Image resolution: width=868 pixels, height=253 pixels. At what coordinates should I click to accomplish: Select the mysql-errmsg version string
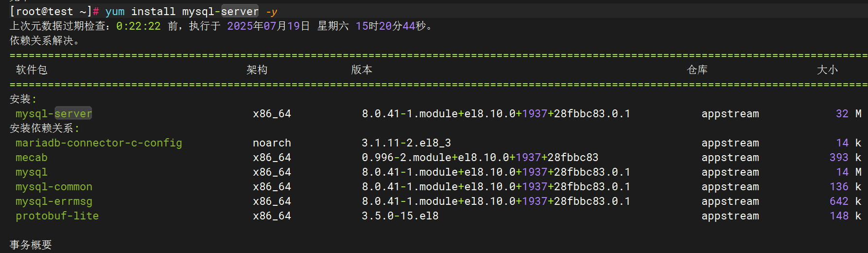496,201
